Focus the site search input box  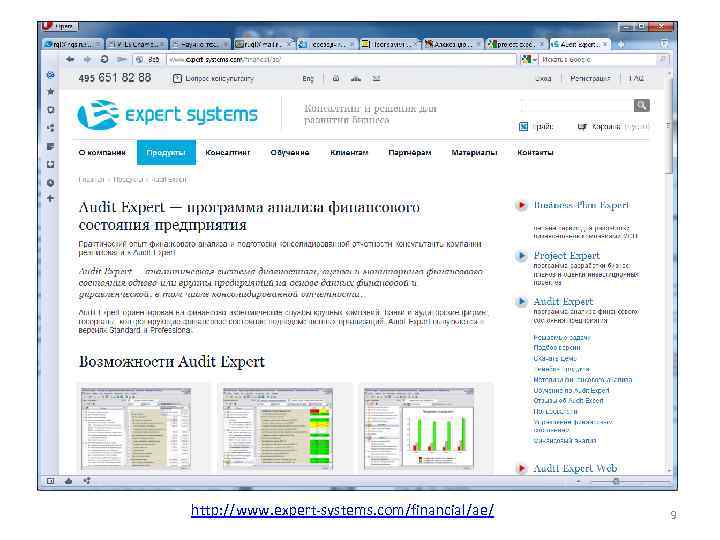(577, 106)
